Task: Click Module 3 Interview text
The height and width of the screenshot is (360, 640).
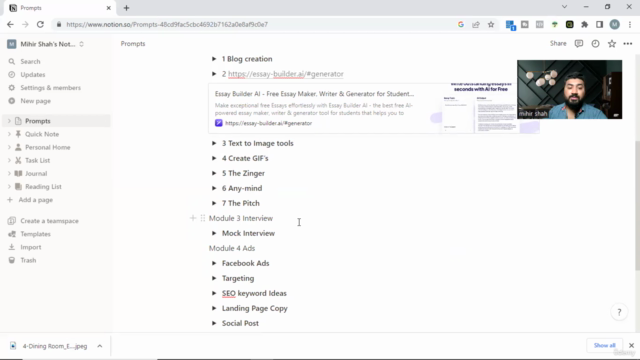Action: point(241,218)
